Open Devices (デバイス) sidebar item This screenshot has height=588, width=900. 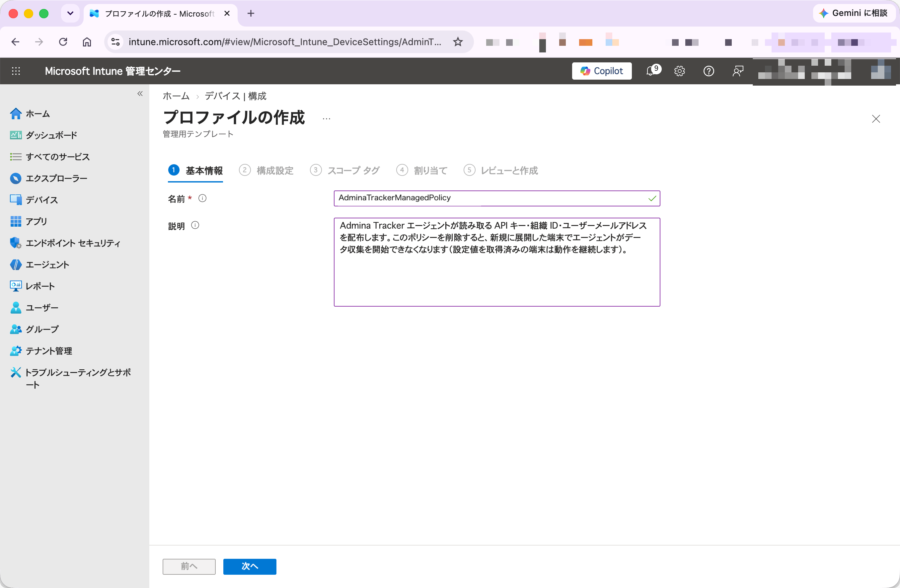tap(34, 200)
